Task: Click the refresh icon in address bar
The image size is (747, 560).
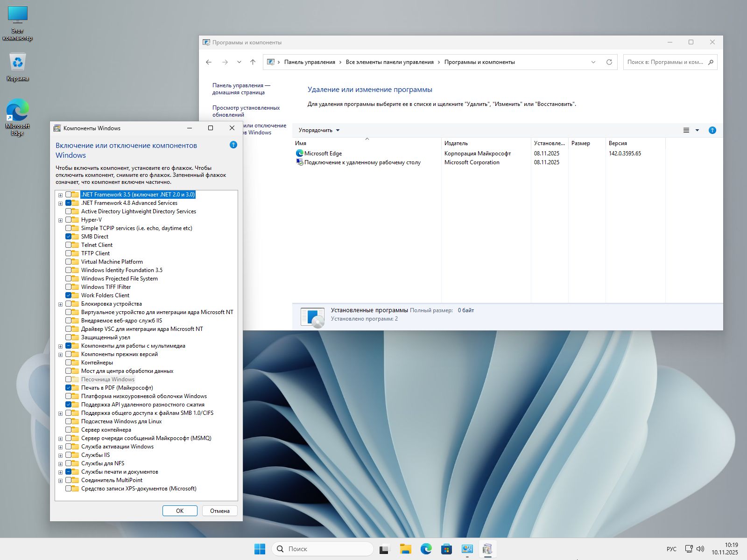Action: pos(609,62)
